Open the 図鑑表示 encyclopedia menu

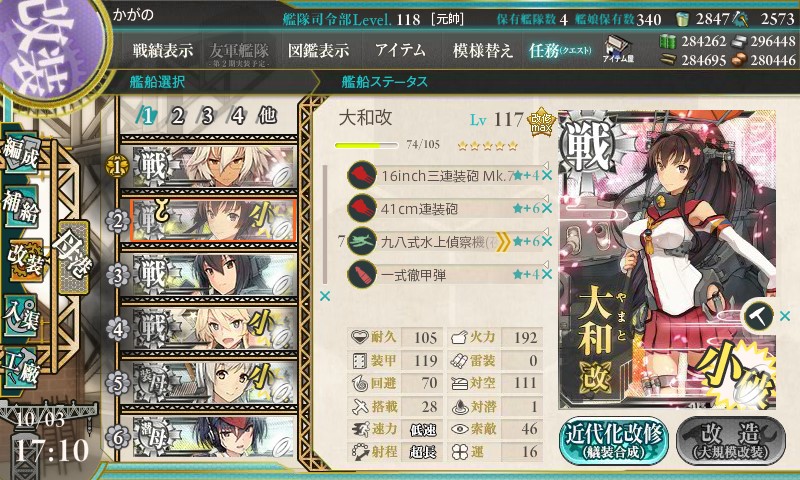tap(318, 50)
